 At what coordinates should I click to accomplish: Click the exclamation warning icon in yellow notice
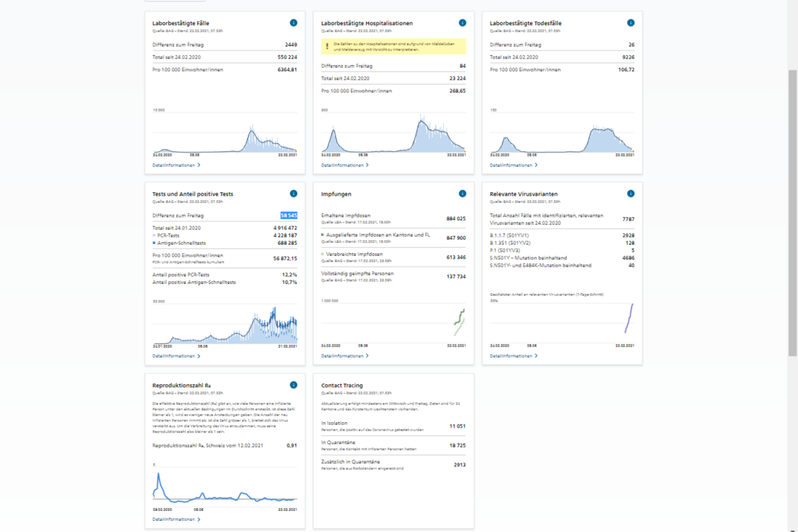click(x=327, y=46)
